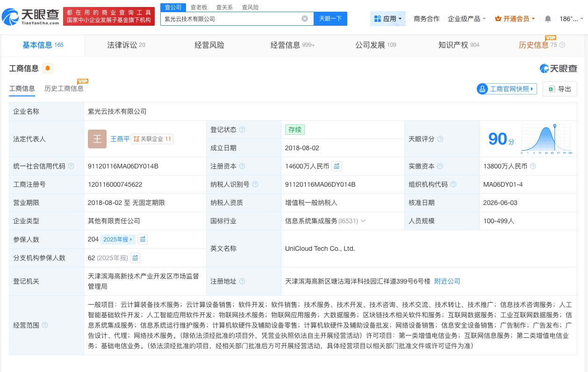Click the orange alert bell beside 工商信息
The image size is (588, 372).
tap(48, 69)
